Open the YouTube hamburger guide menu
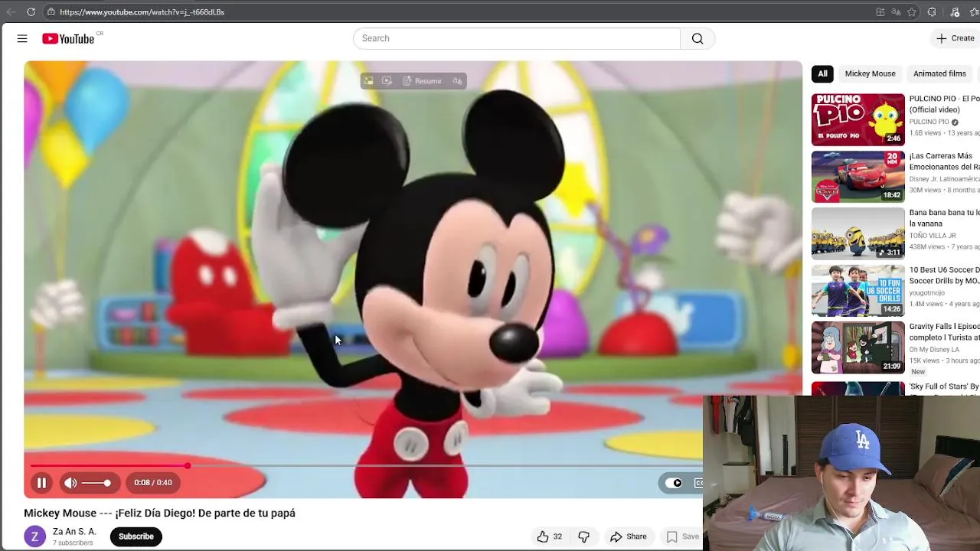The width and height of the screenshot is (980, 551). [x=22, y=38]
